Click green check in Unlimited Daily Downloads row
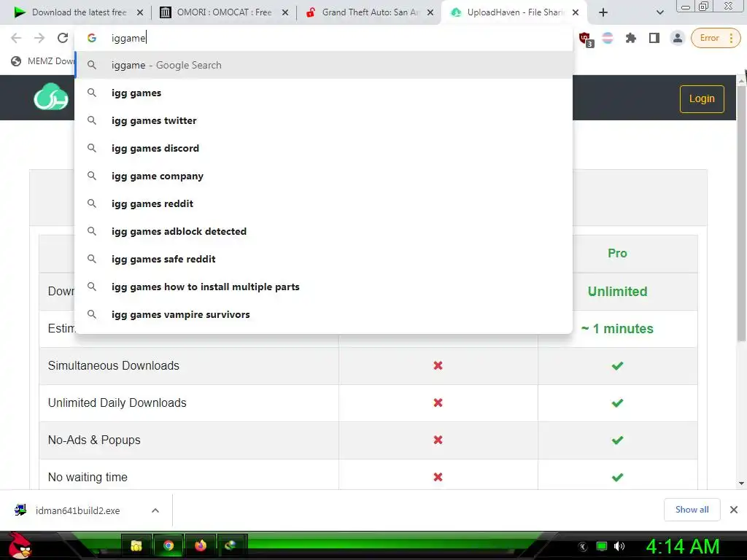The image size is (747, 560). pos(617,402)
